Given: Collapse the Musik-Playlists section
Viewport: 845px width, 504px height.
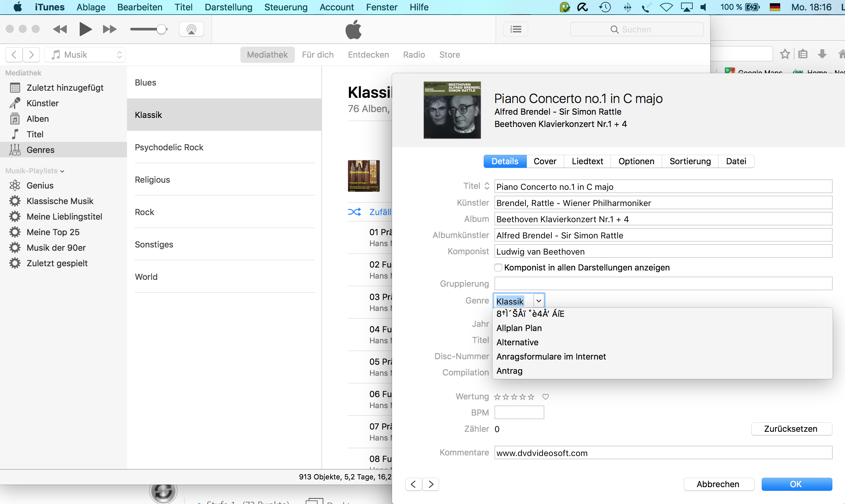Looking at the screenshot, I should 62,171.
